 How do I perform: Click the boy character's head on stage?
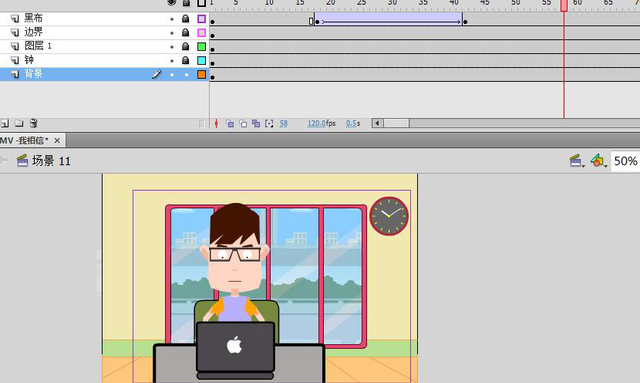(x=235, y=247)
